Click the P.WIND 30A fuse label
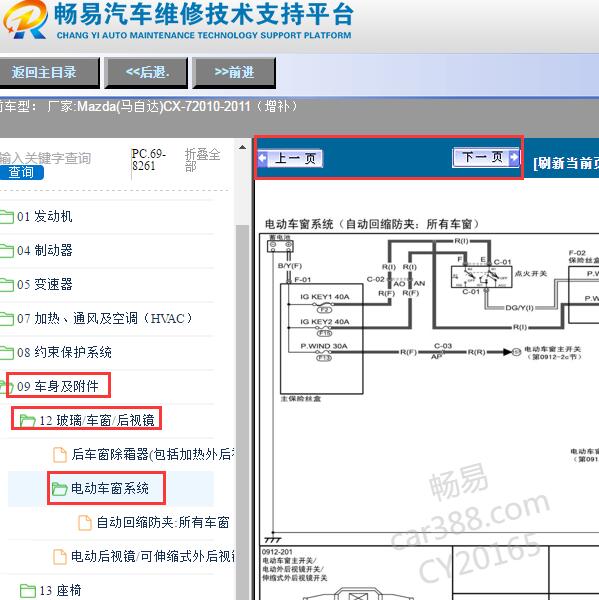This screenshot has height=600, width=599. click(x=324, y=346)
